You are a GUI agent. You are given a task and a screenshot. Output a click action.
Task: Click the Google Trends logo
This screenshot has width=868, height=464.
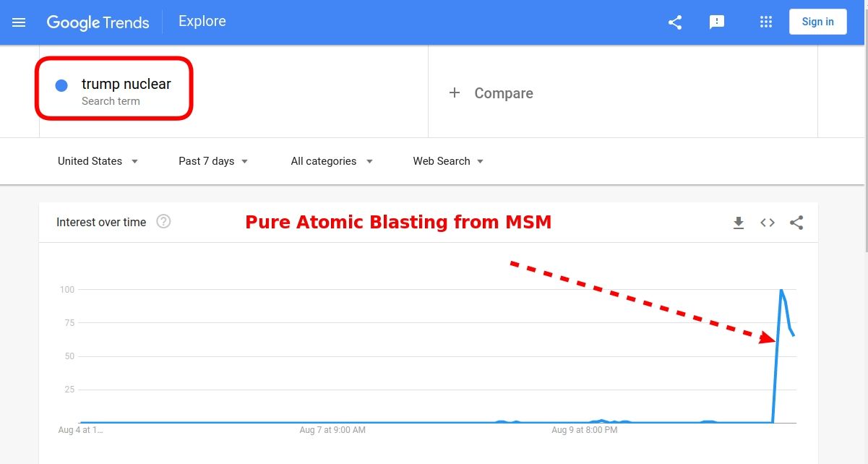[98, 22]
